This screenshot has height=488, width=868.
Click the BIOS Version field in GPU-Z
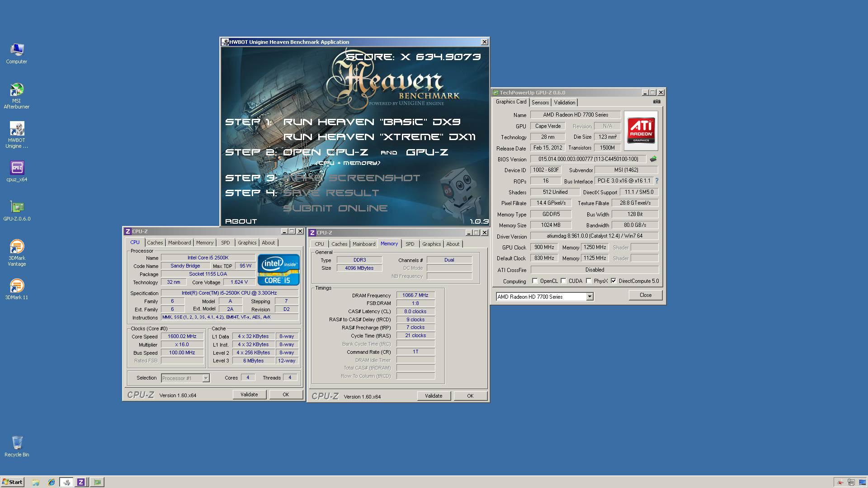[588, 159]
